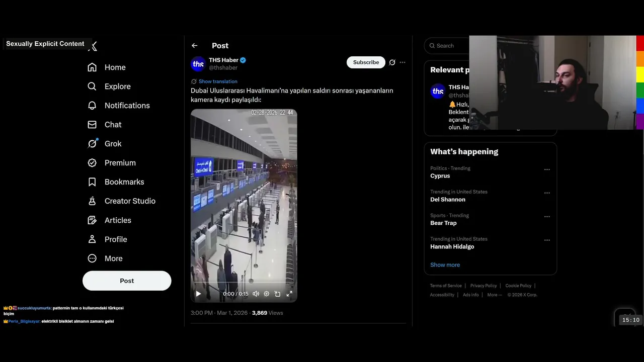Toggle picture-in-picture for the video

point(278,294)
